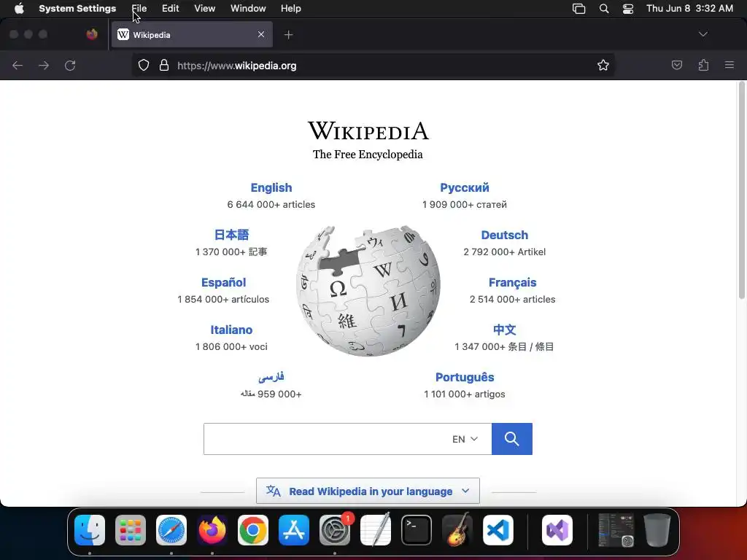Open the extensions puzzle icon
This screenshot has width=747, height=560.
(703, 65)
